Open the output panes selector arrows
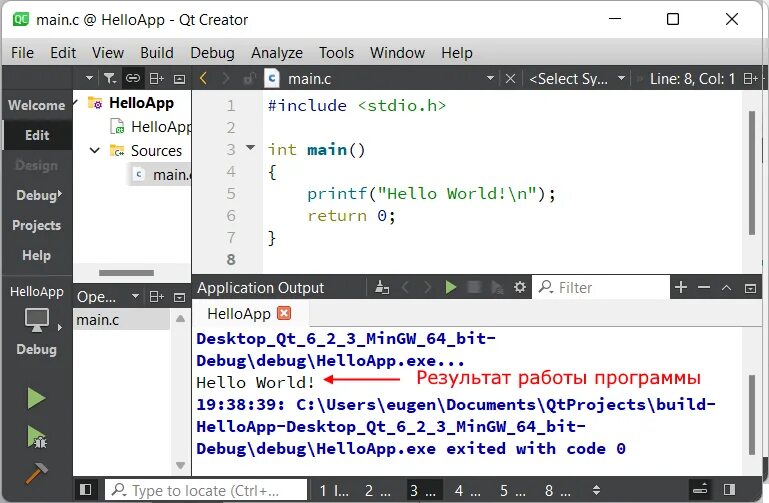This screenshot has width=769, height=503. click(596, 490)
